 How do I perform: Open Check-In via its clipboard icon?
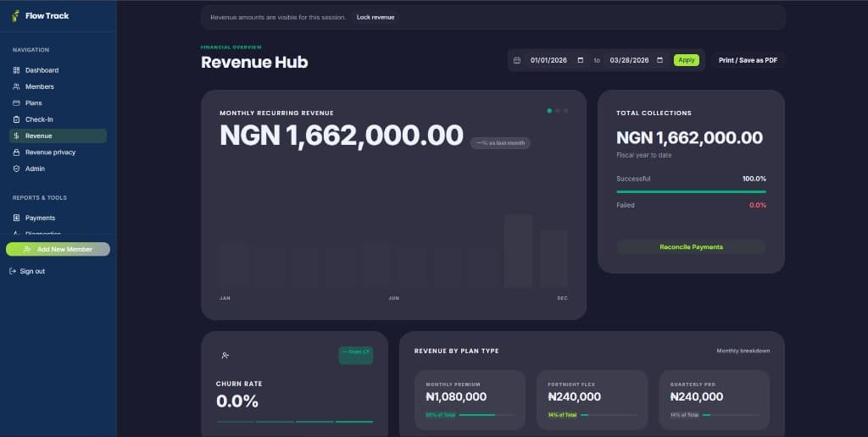[16, 119]
